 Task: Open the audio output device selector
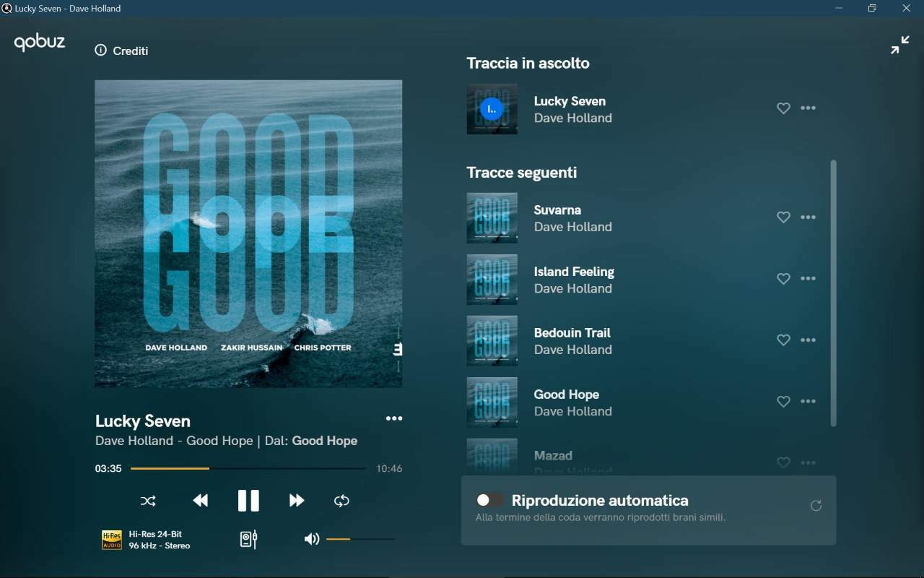[248, 539]
